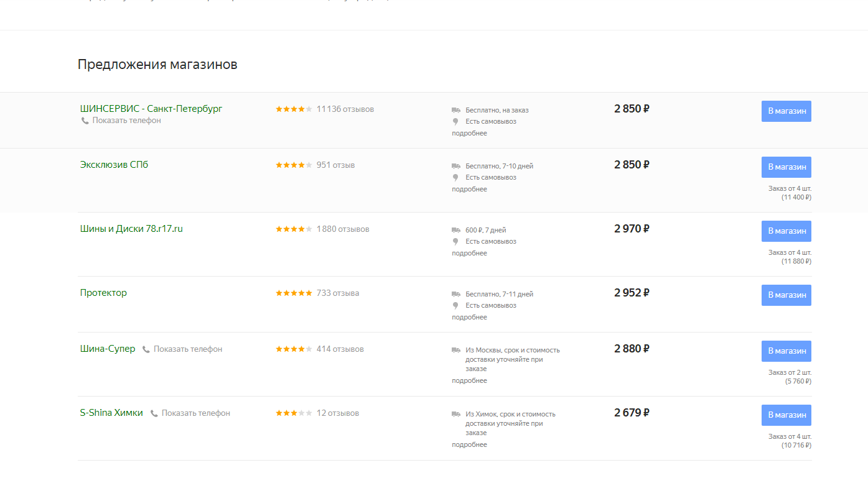Open 11136 отзывов reviews for ШИНСЕРВИС
Image resolution: width=868 pixels, height=478 pixels.
[345, 109]
